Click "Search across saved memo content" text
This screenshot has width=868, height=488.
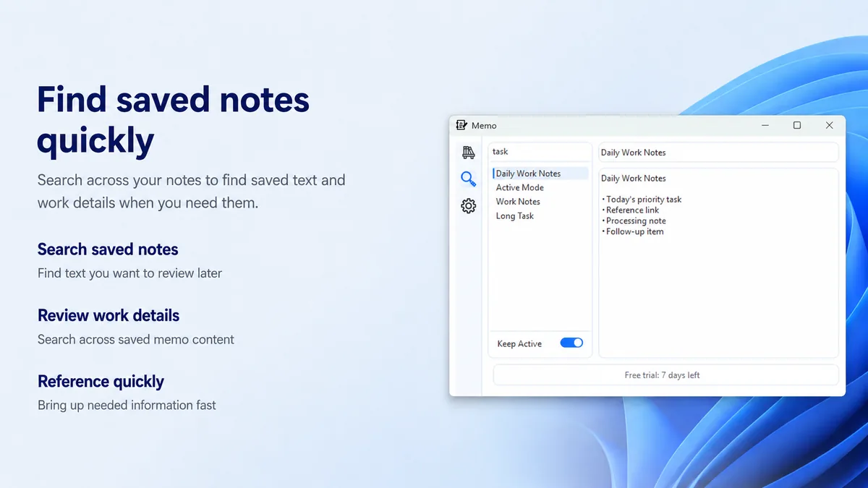click(x=136, y=339)
